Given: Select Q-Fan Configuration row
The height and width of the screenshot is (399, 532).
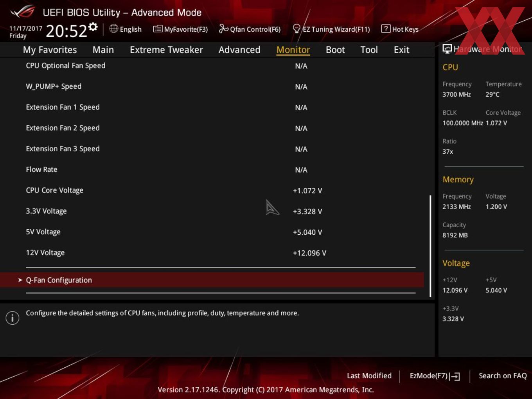Looking at the screenshot, I should point(212,280).
